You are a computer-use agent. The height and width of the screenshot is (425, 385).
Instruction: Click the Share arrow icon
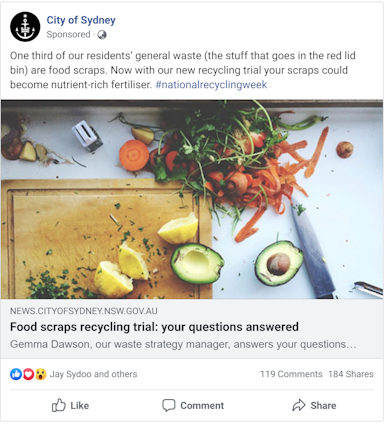(x=299, y=405)
